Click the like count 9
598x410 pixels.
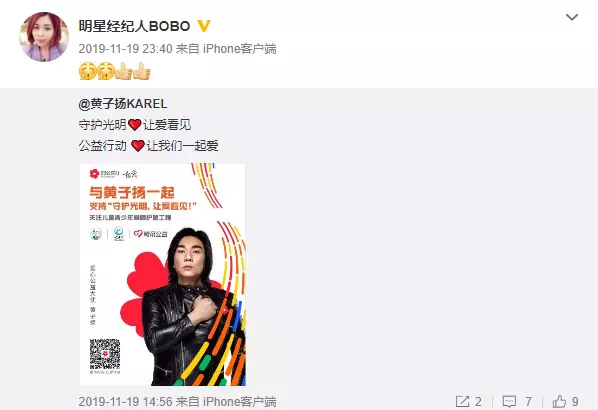point(575,402)
